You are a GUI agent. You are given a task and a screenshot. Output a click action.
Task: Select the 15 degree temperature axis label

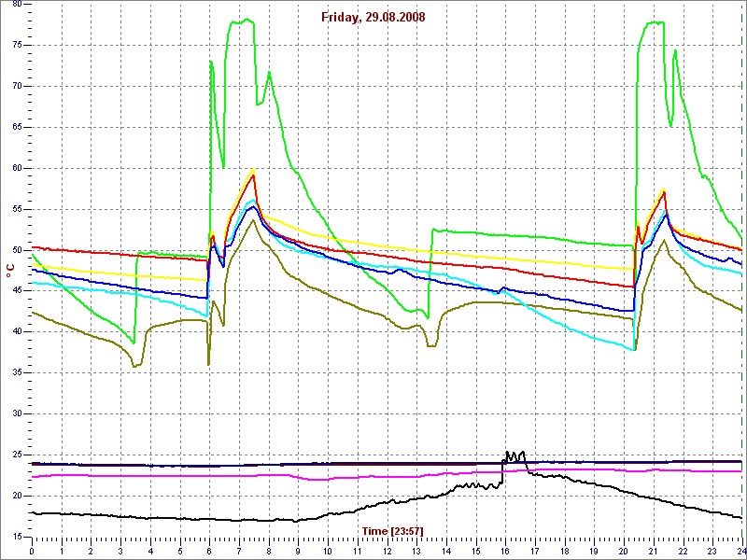(x=15, y=538)
